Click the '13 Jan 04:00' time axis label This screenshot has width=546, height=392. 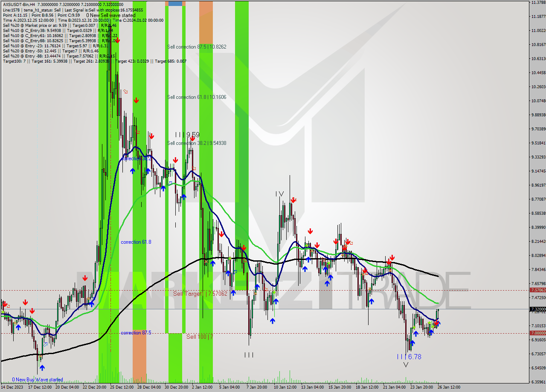(x=312, y=387)
